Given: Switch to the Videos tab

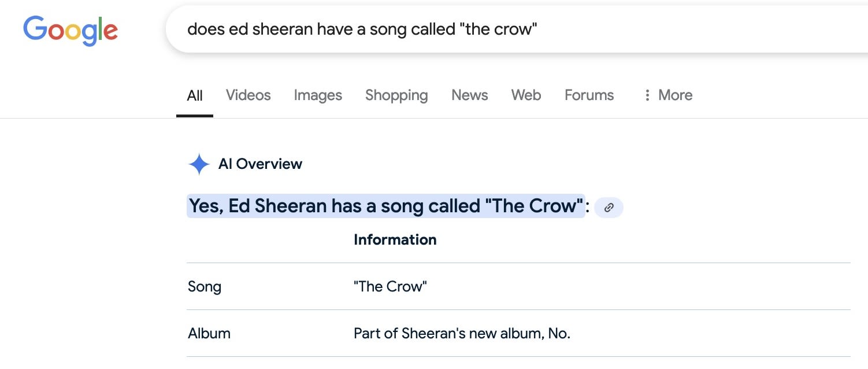Looking at the screenshot, I should tap(248, 95).
